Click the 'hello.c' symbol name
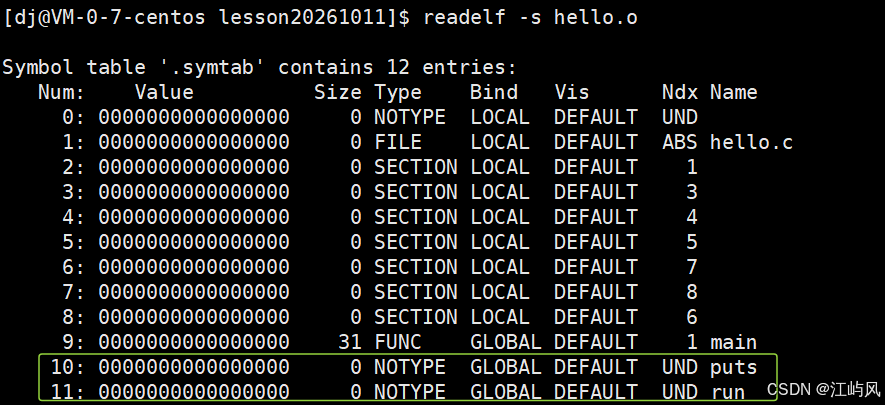Viewport: 885px width, 405px height. click(x=751, y=142)
